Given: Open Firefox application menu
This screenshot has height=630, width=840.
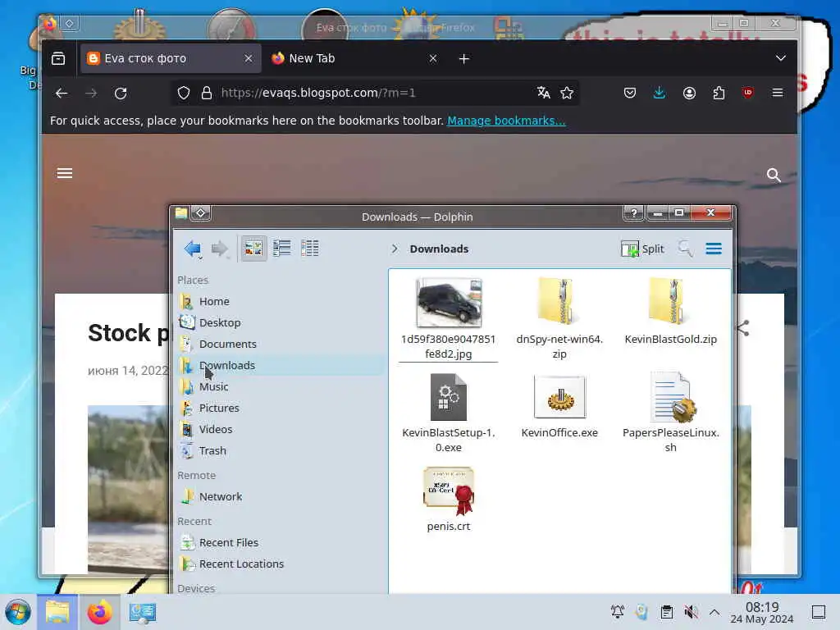Looking at the screenshot, I should tap(778, 94).
